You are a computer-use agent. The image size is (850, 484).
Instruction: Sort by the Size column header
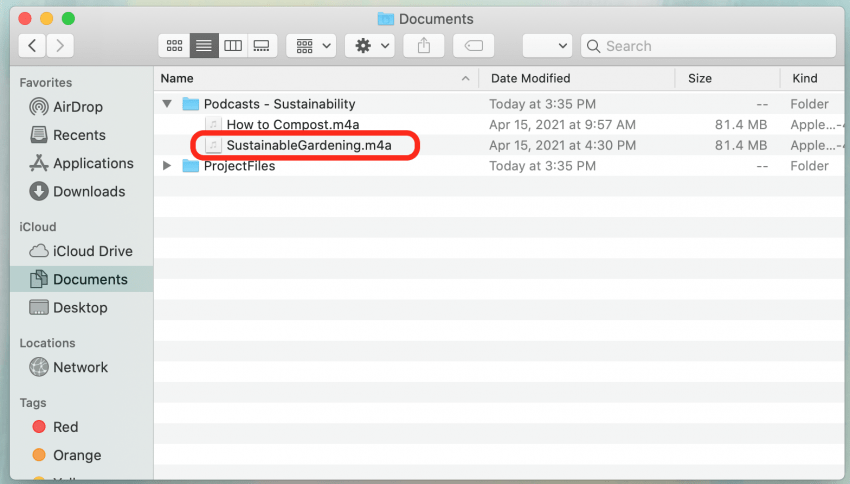click(700, 78)
